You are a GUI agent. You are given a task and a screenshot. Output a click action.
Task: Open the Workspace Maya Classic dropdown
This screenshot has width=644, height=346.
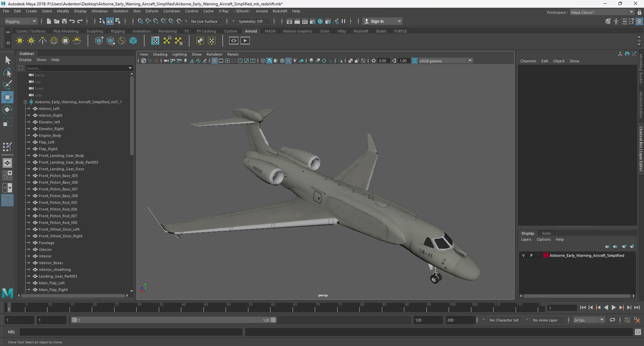pos(602,12)
